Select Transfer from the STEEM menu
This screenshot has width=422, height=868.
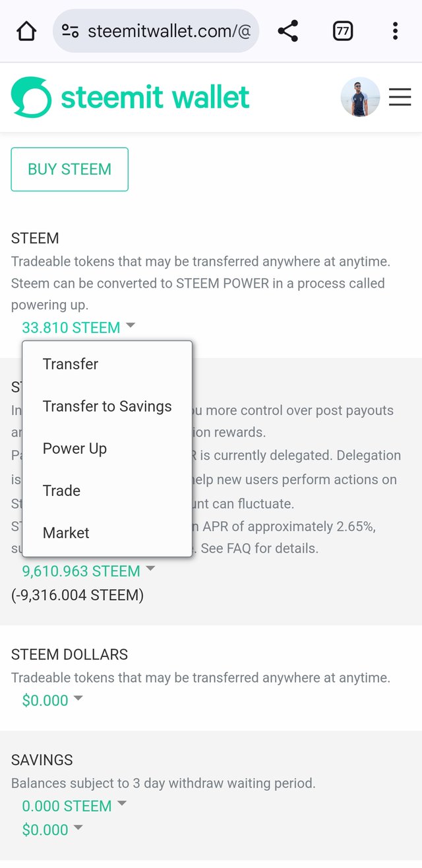coord(71,364)
